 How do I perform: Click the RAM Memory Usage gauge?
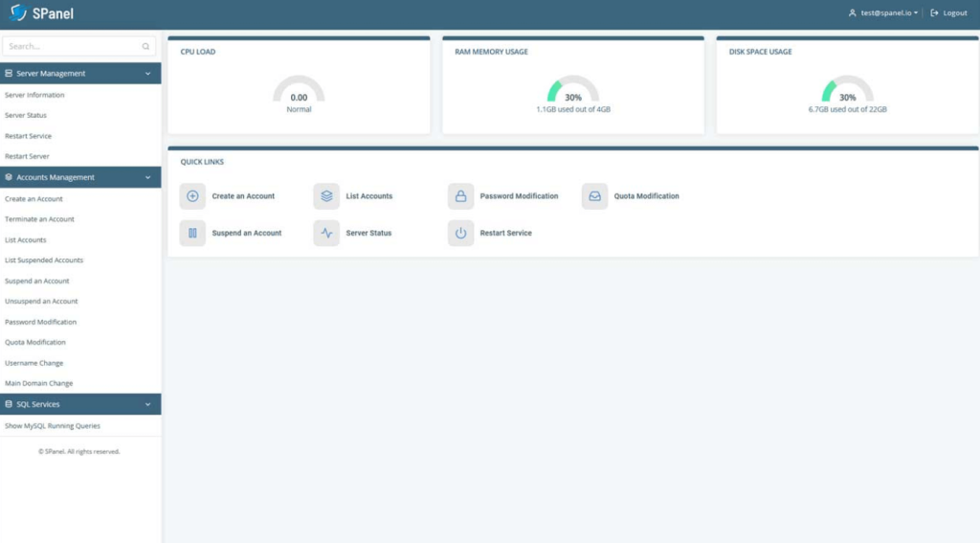pos(573,89)
